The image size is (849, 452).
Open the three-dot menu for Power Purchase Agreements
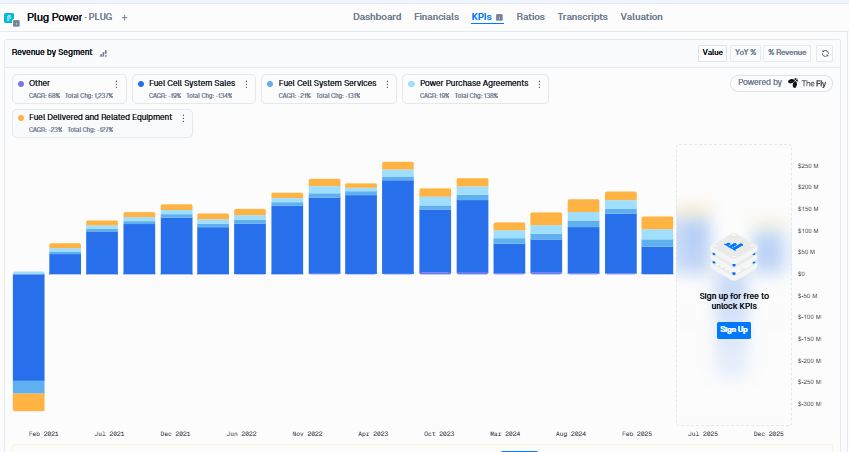point(539,84)
